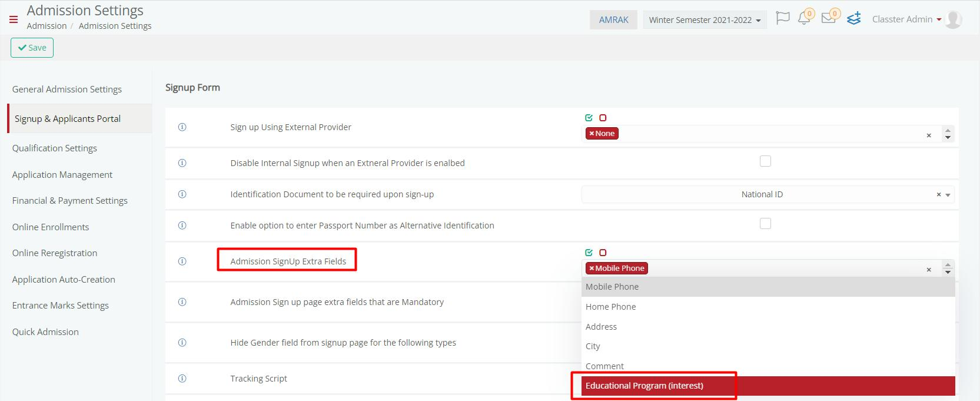Deselect-all red square icon for External Provider
Viewport: 980px width, 401px height.
pyautogui.click(x=603, y=118)
